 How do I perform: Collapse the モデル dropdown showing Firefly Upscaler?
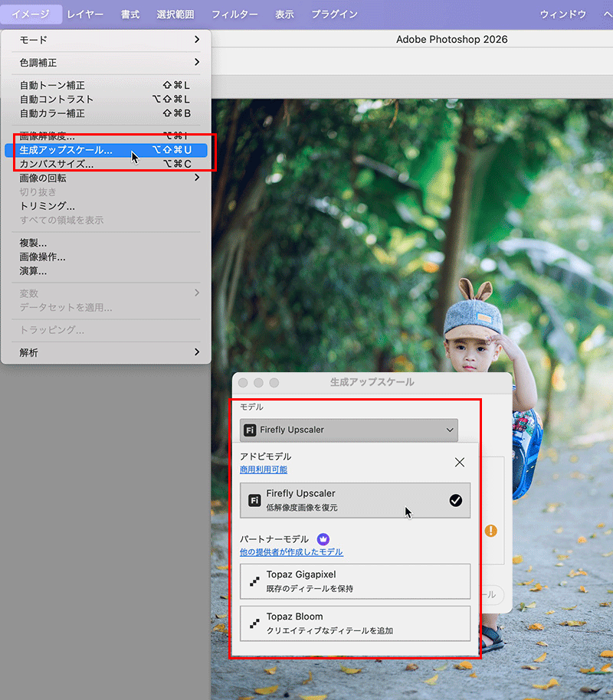[x=349, y=430]
